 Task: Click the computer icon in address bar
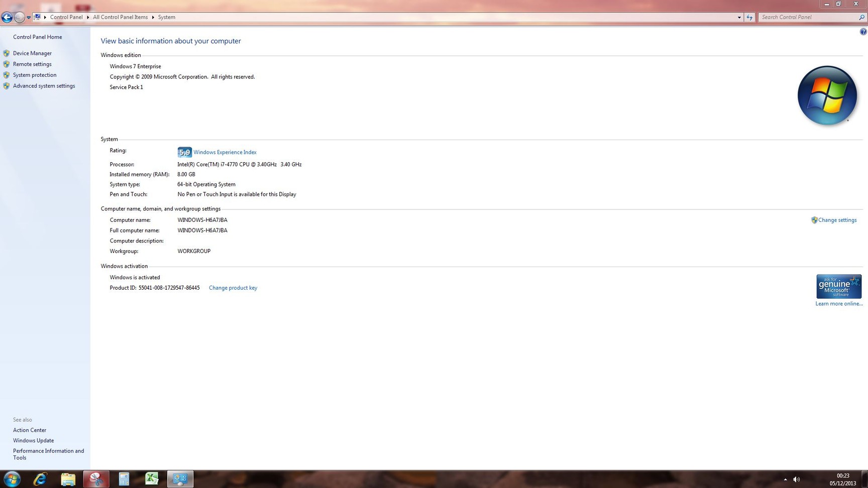pos(37,17)
